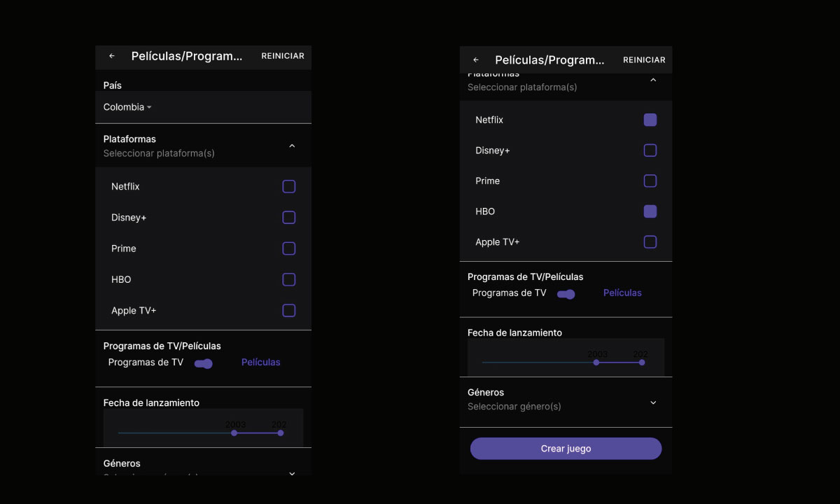
Task: Tap the Crear juego button
Action: coord(566,449)
